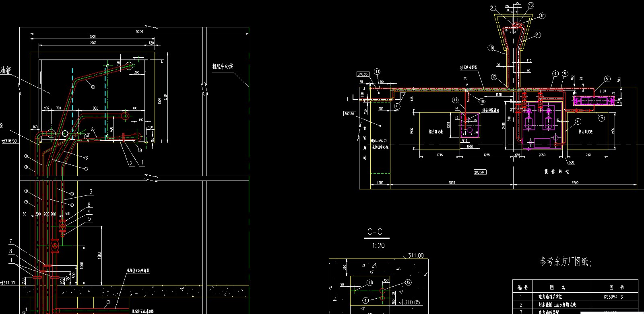Click the 3000 dimension text
Viewport: 644px width, 314px height.
(x=93, y=37)
